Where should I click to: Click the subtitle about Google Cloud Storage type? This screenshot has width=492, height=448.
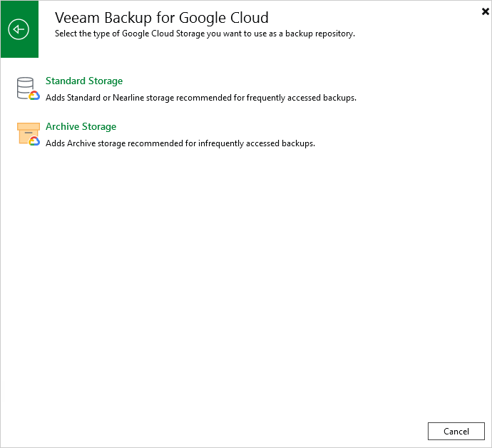205,34
